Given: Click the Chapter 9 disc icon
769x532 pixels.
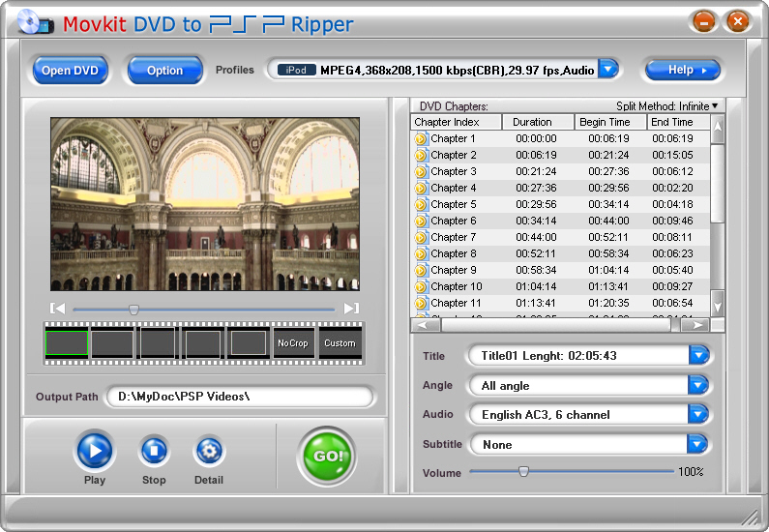Looking at the screenshot, I should (421, 270).
